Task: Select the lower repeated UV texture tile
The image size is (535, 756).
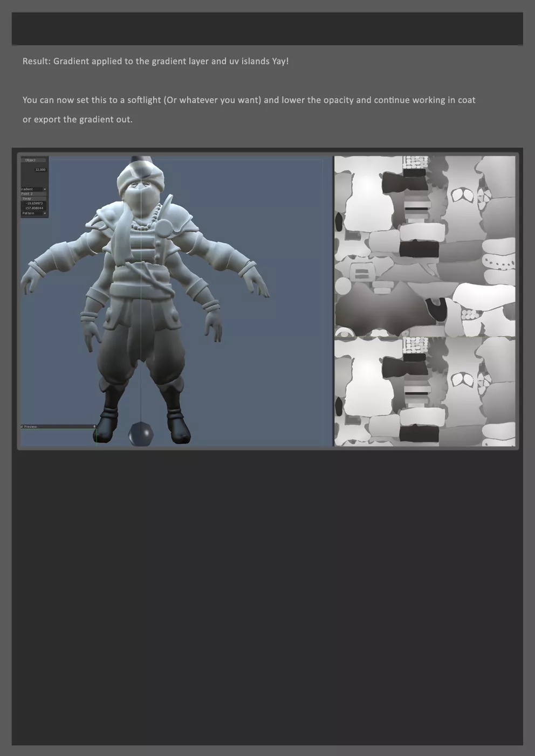Action: point(424,392)
